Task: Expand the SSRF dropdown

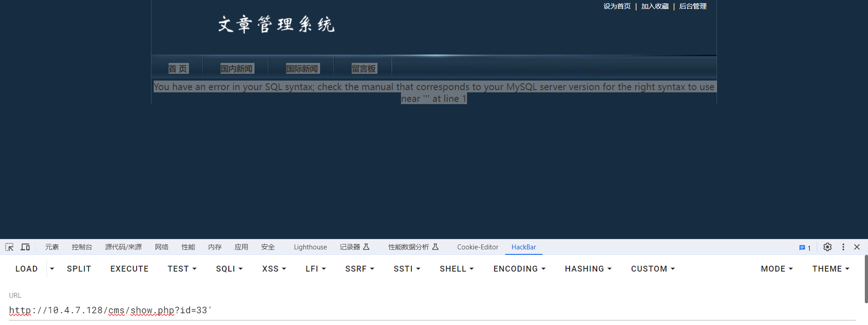Action: pyautogui.click(x=360, y=269)
